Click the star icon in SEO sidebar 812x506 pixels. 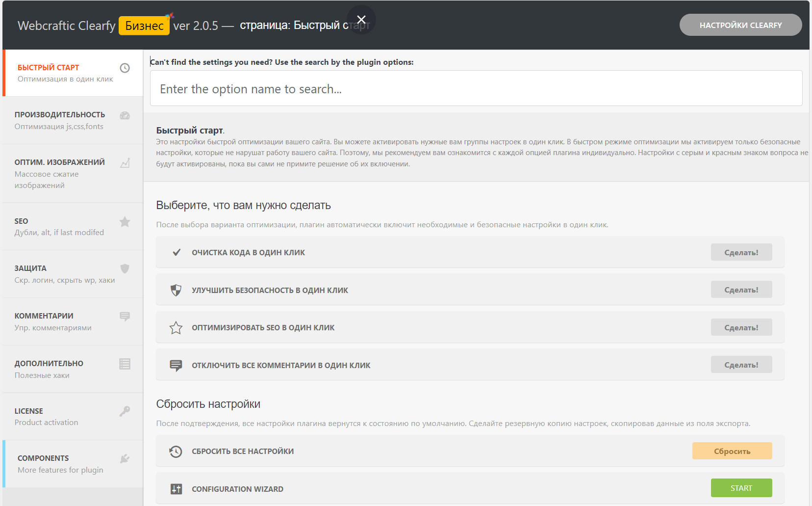tap(125, 222)
